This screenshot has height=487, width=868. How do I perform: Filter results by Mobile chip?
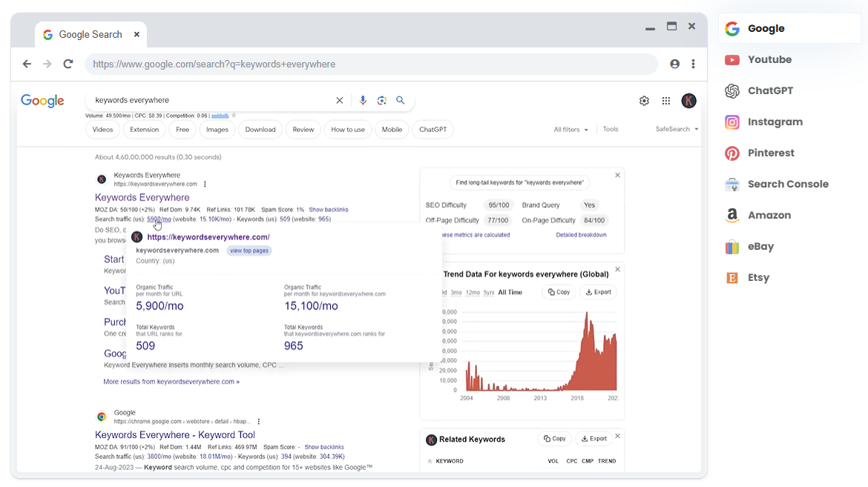[x=392, y=130]
